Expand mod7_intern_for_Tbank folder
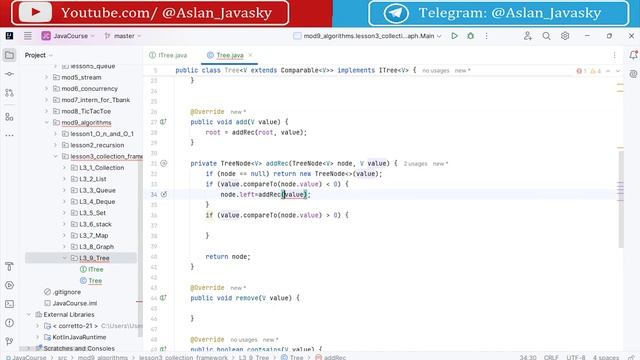 [46, 100]
